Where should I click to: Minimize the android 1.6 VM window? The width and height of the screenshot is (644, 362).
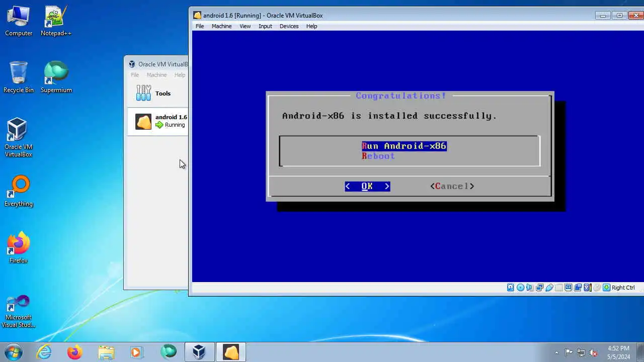pyautogui.click(x=603, y=16)
